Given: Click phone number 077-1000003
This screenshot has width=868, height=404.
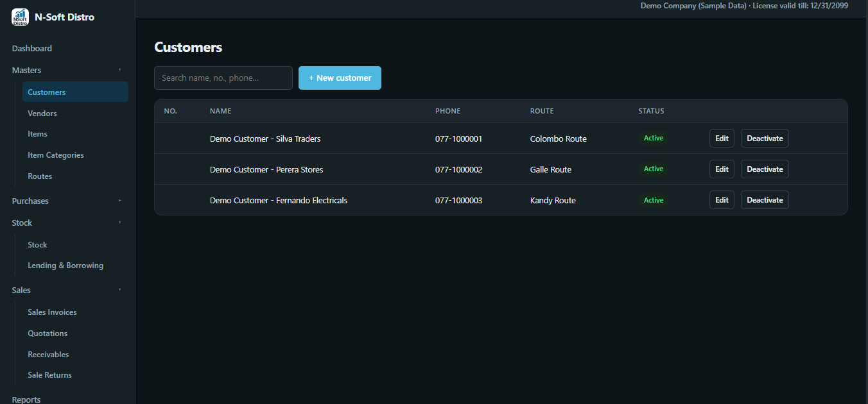Looking at the screenshot, I should 458,200.
